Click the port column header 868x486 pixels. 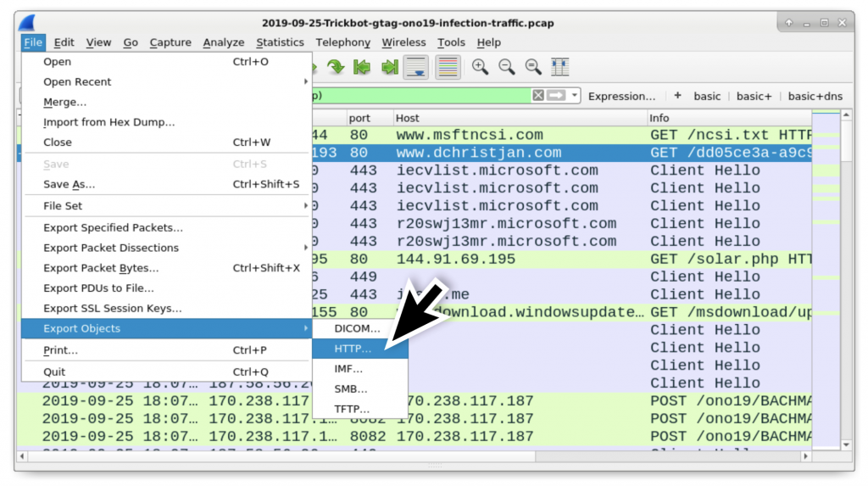[369, 118]
